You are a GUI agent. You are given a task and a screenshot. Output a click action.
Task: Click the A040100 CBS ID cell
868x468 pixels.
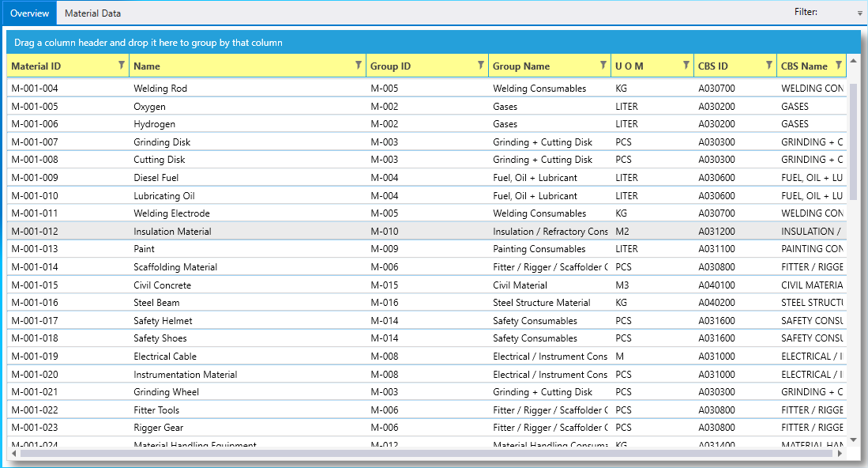[735, 285]
